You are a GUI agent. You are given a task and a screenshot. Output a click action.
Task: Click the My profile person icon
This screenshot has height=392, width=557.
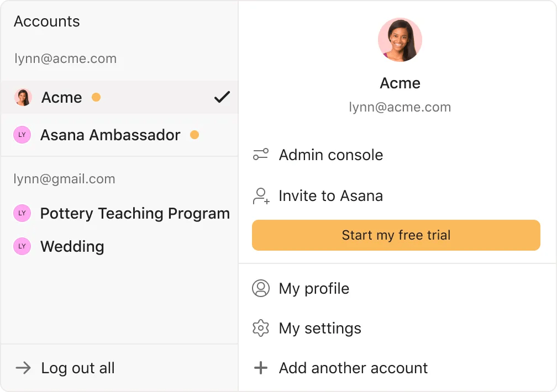click(x=261, y=288)
